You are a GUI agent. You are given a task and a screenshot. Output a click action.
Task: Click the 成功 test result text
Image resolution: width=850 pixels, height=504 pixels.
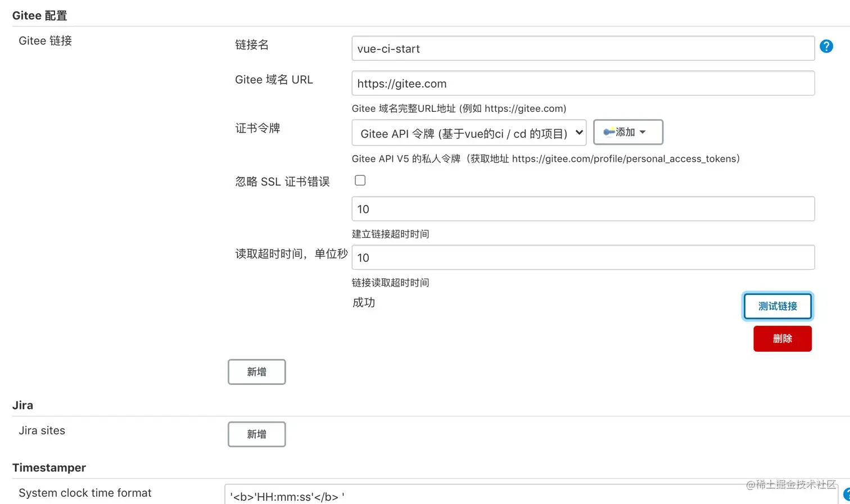[x=364, y=302]
